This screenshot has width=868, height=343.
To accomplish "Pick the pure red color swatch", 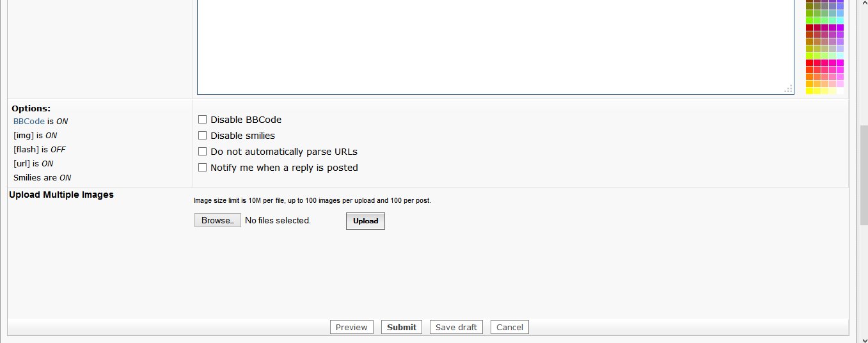I will [x=810, y=63].
